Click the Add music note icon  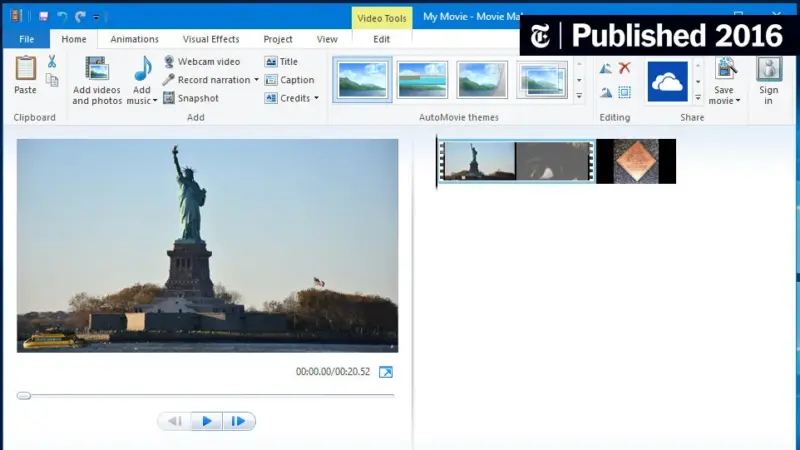coord(142,69)
